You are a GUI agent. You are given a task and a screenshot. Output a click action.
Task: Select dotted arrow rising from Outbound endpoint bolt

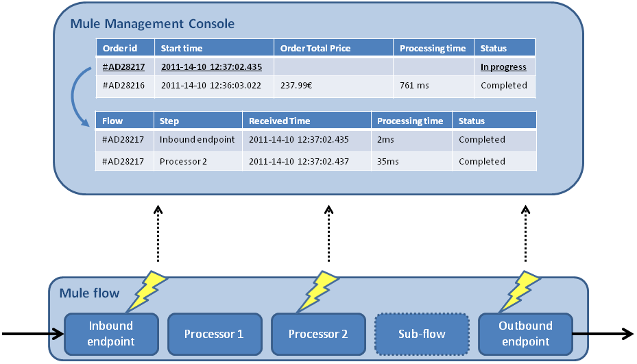coord(525,233)
